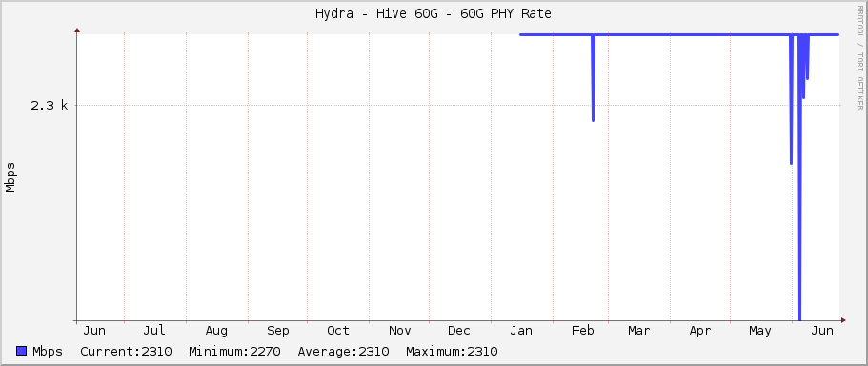Screen dimensions: 868x366
Task: Click the 'Sep' x-axis month label
Action: coord(278,331)
